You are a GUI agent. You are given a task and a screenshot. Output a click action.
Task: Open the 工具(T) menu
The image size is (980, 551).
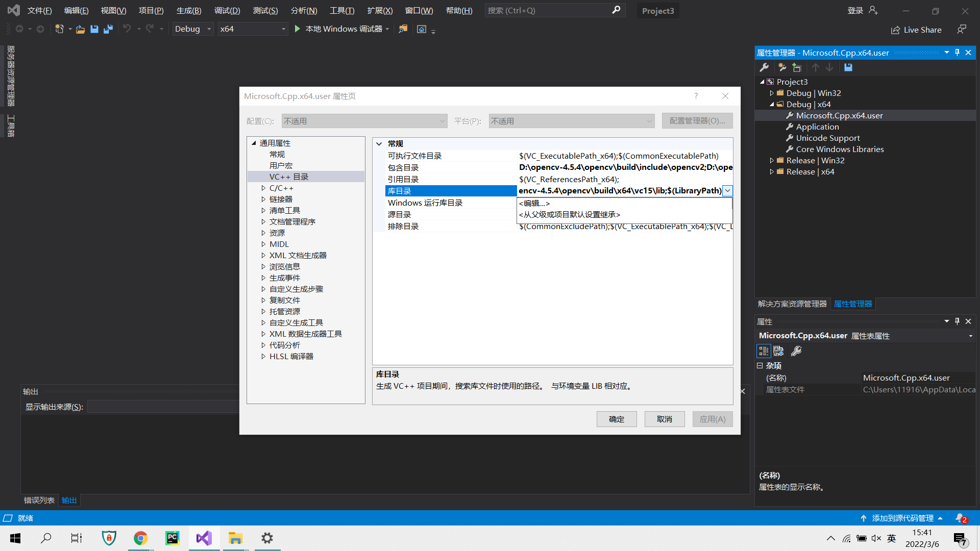pos(341,10)
